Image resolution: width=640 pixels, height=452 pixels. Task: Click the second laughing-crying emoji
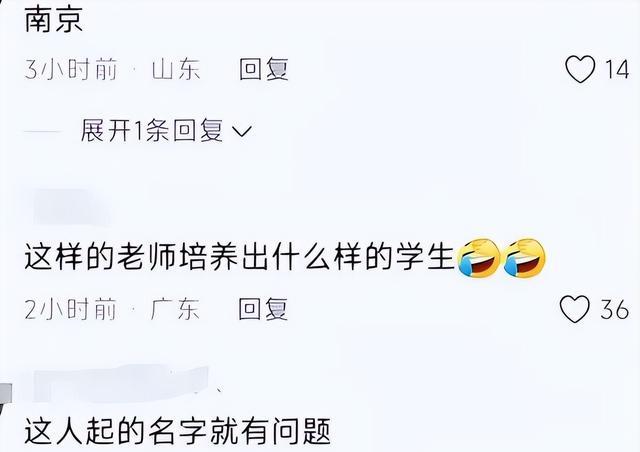(524, 258)
